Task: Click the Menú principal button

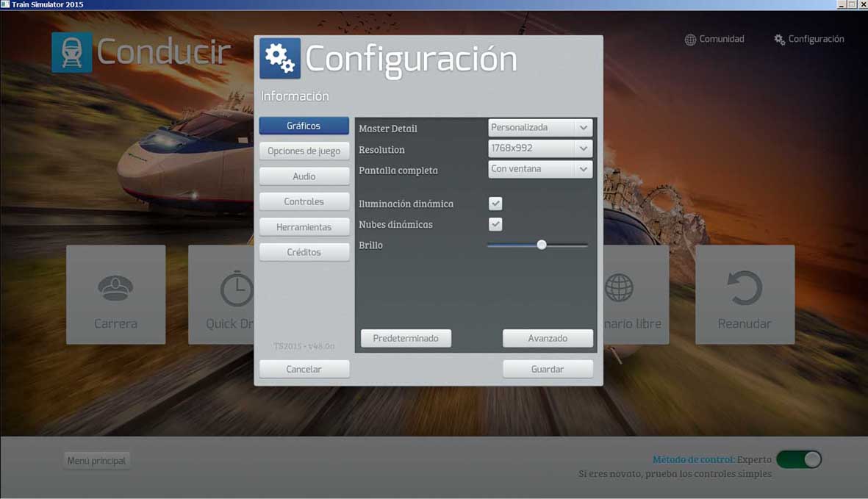Action: pyautogui.click(x=96, y=461)
